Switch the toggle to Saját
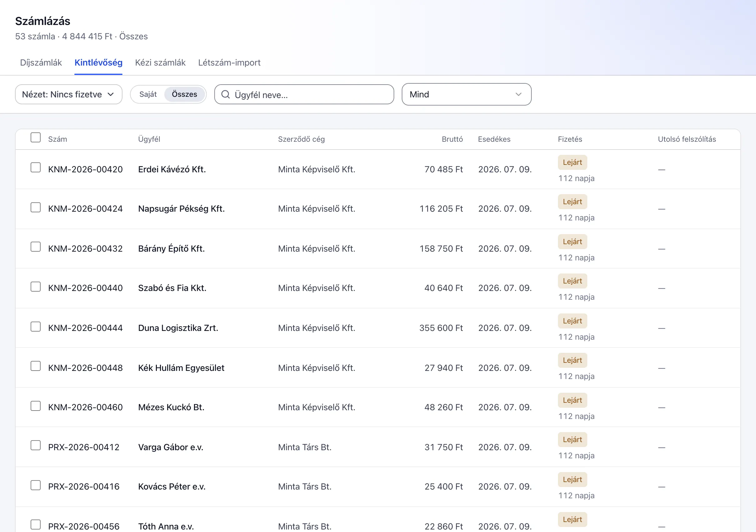756x532 pixels. coord(148,94)
